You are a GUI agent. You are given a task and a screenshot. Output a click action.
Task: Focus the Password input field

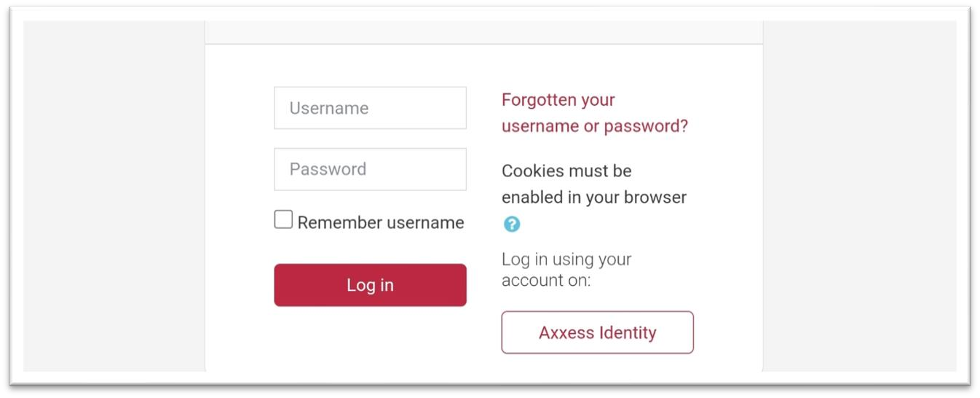[370, 169]
